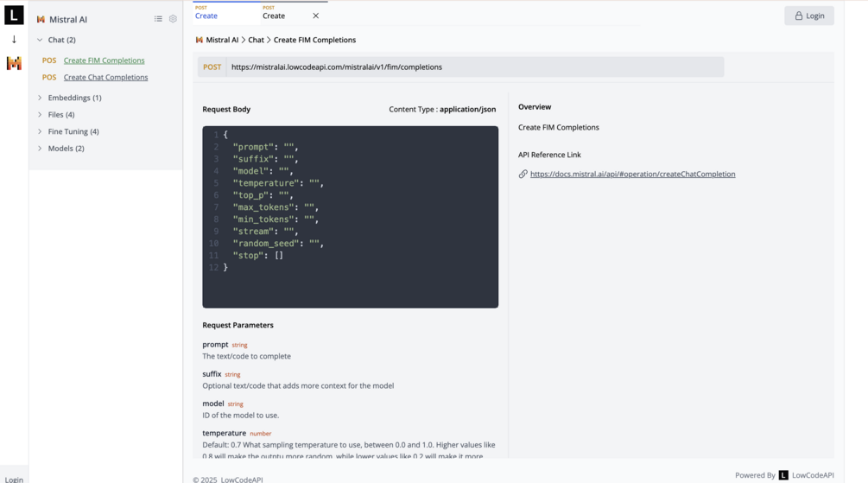Click the LowCodeAPI logo icon
This screenshot has height=483, width=868.
(14, 15)
